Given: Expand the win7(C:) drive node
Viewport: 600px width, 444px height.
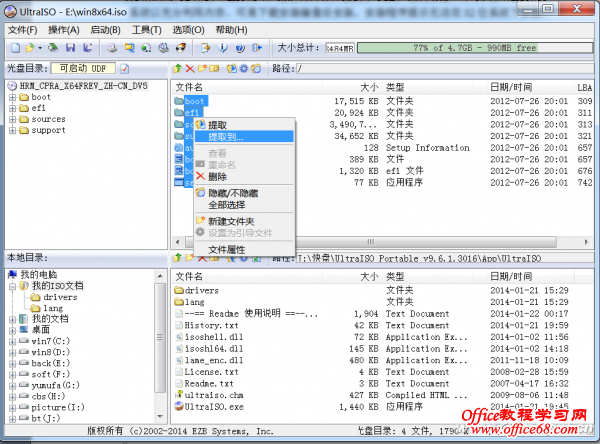Looking at the screenshot, I should (13, 341).
